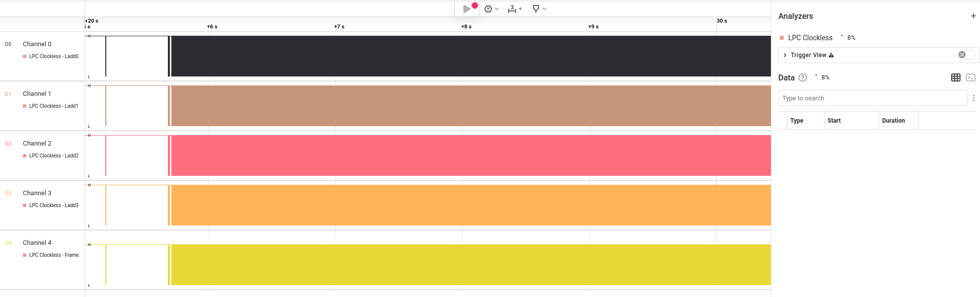The width and height of the screenshot is (980, 297).
Task: Open the Data help question-mark icon
Action: tap(803, 77)
